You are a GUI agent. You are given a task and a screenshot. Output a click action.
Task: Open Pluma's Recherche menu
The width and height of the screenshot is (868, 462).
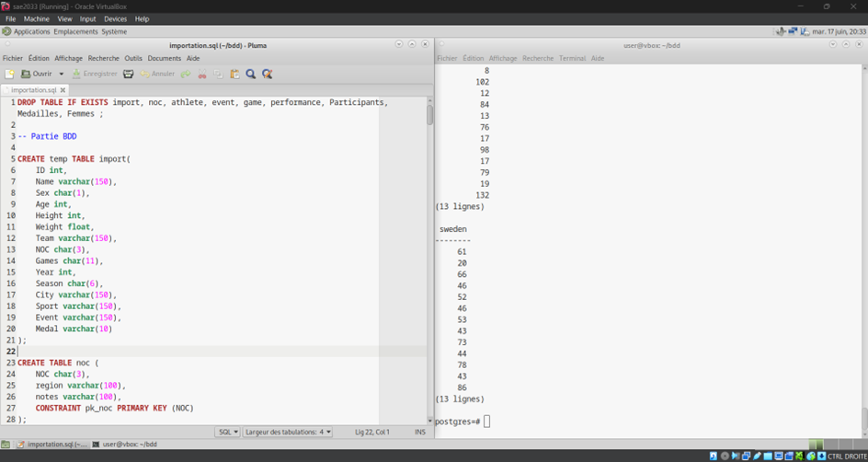pos(104,58)
